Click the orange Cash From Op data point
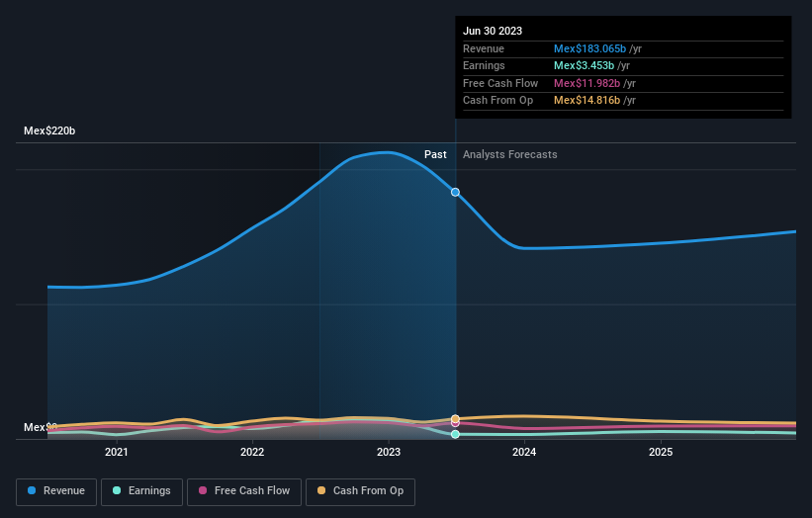The image size is (812, 518). coord(455,418)
